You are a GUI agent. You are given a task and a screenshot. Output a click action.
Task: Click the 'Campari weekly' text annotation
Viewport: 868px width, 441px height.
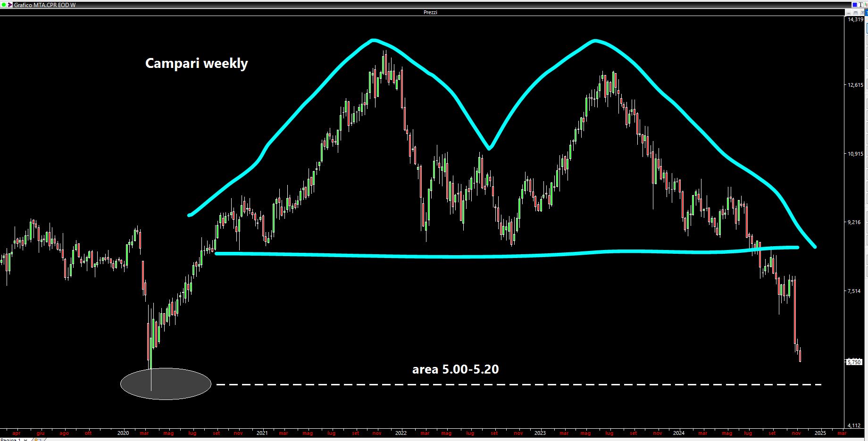click(196, 63)
